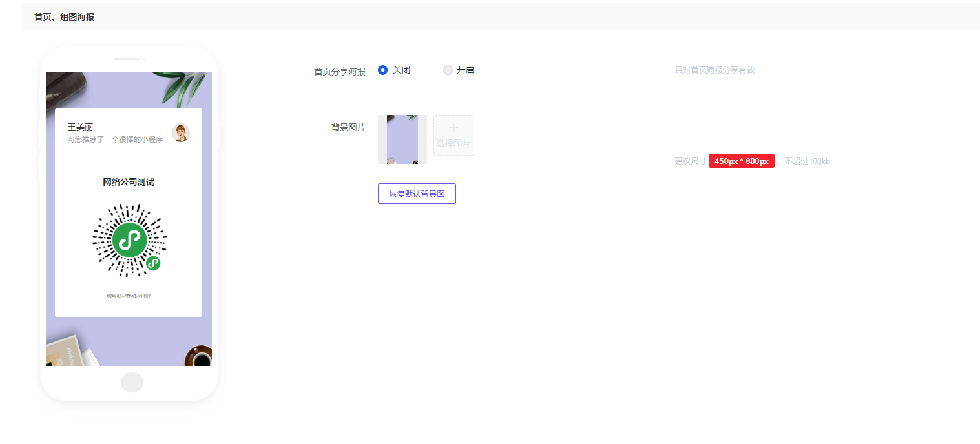The width and height of the screenshot is (980, 444).
Task: Click the current background image thumbnail
Action: pyautogui.click(x=402, y=139)
